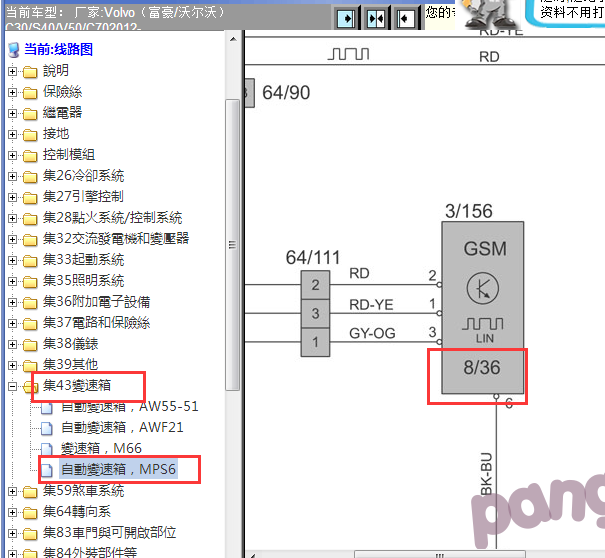This screenshot has width=605, height=558.
Task: Click the 繼電器 folder icon
Action: (x=30, y=114)
